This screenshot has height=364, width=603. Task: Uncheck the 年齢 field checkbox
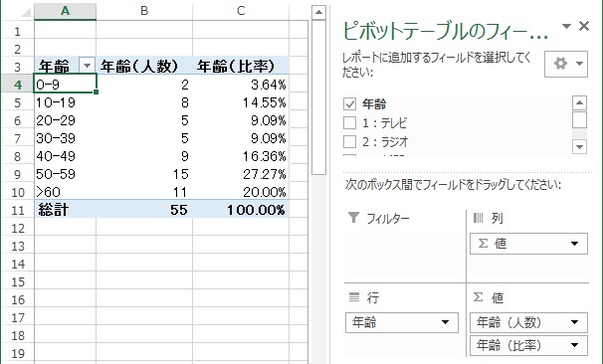349,103
